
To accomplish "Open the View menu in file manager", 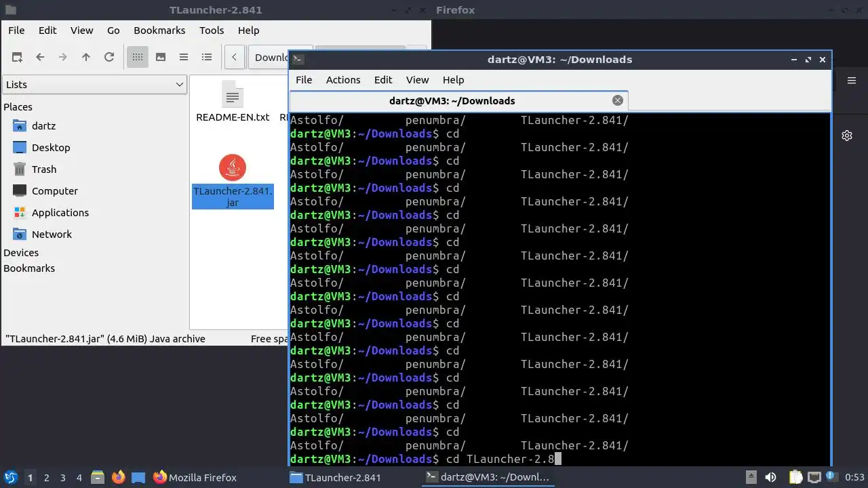I will click(82, 30).
